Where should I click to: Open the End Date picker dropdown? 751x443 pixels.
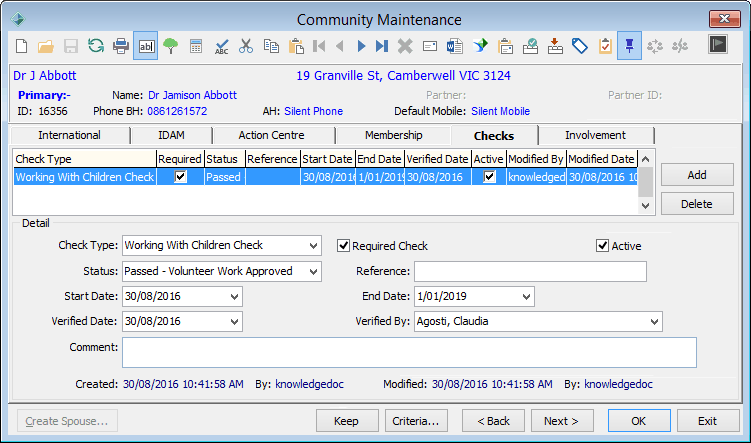[x=526, y=296]
